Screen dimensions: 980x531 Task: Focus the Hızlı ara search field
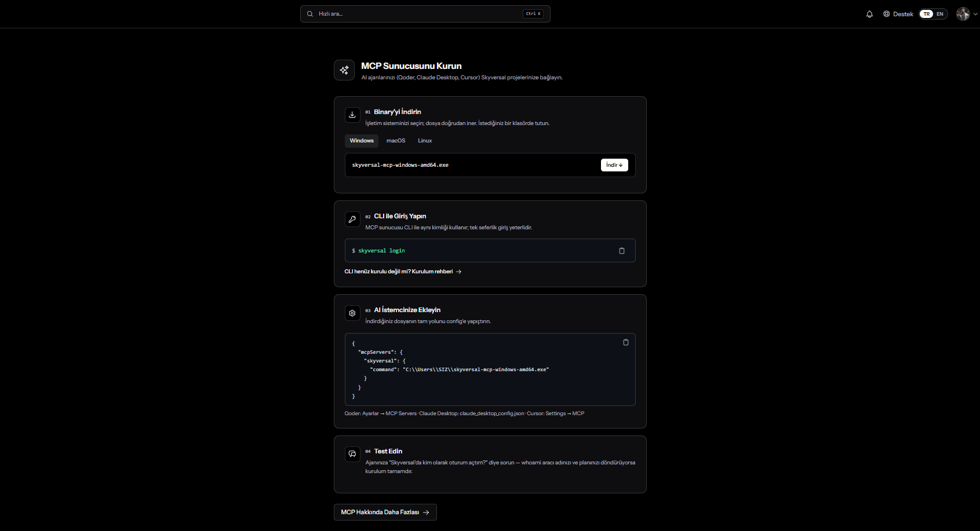point(425,14)
